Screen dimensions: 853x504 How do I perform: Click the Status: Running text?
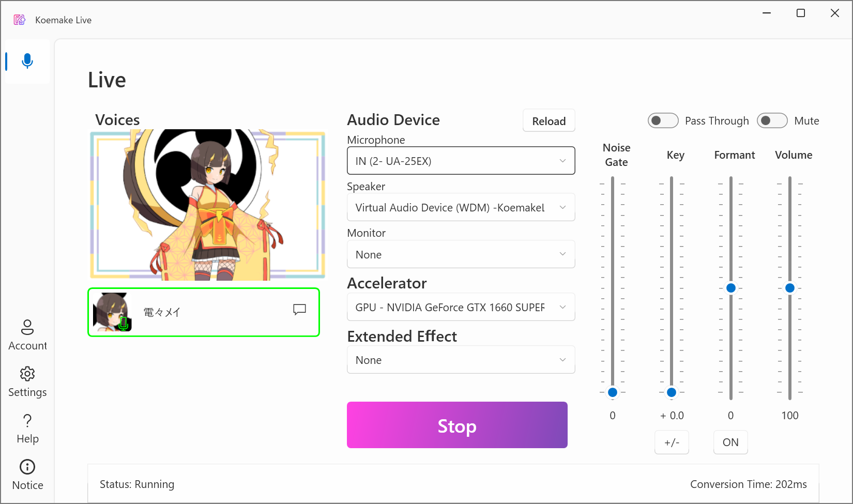point(137,484)
